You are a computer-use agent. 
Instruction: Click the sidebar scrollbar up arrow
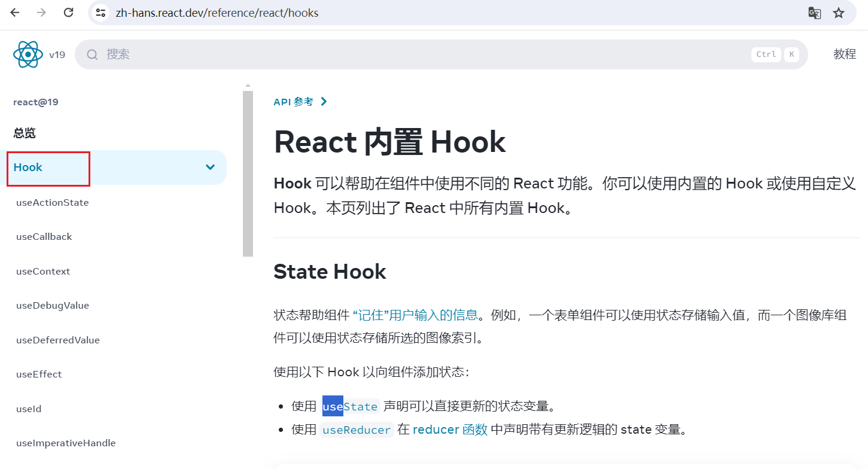click(248, 86)
